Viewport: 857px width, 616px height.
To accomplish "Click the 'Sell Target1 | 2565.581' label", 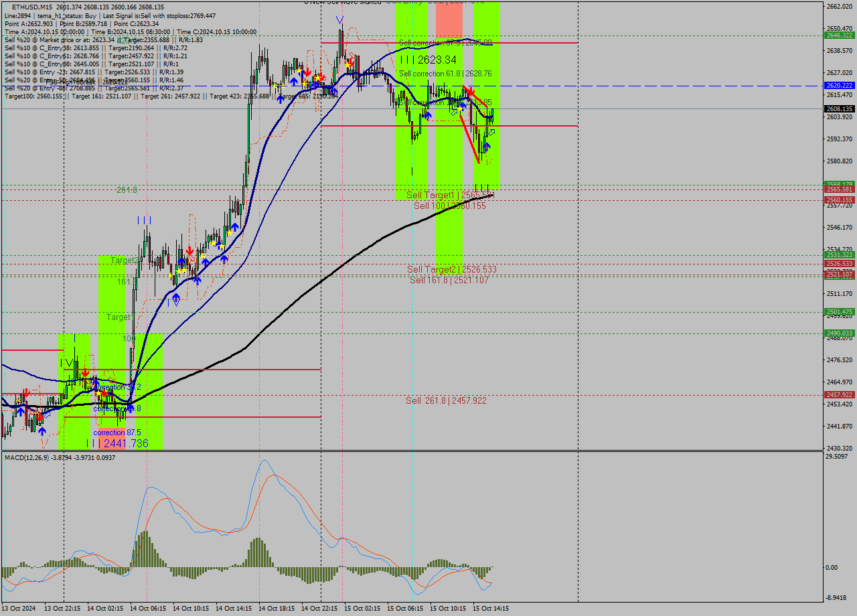I will coord(451,196).
